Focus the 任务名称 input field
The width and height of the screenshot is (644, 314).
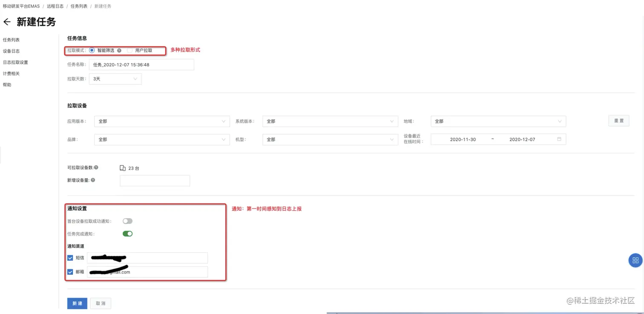click(x=141, y=65)
